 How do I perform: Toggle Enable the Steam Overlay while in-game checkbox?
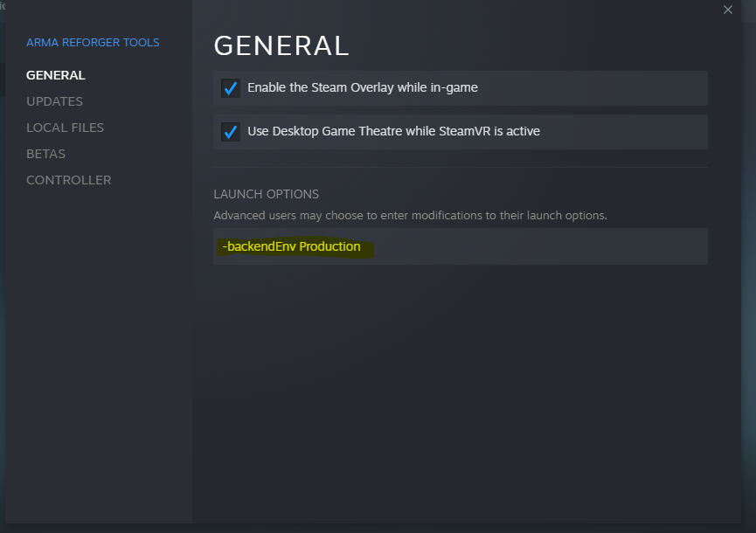click(231, 88)
